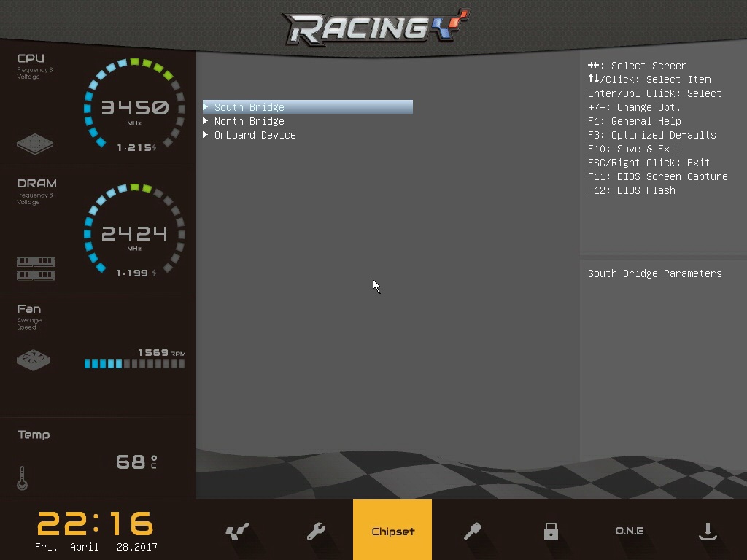This screenshot has width=747, height=560.
Task: Open the Advanced tab wrench icon
Action: coord(315,531)
